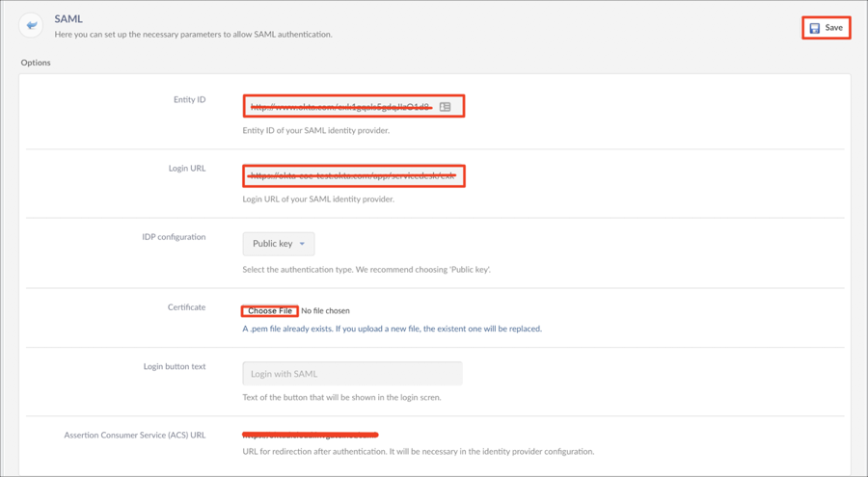Viewport: 868px width, 477px height.
Task: Click the Login URL field label
Action: click(x=186, y=169)
